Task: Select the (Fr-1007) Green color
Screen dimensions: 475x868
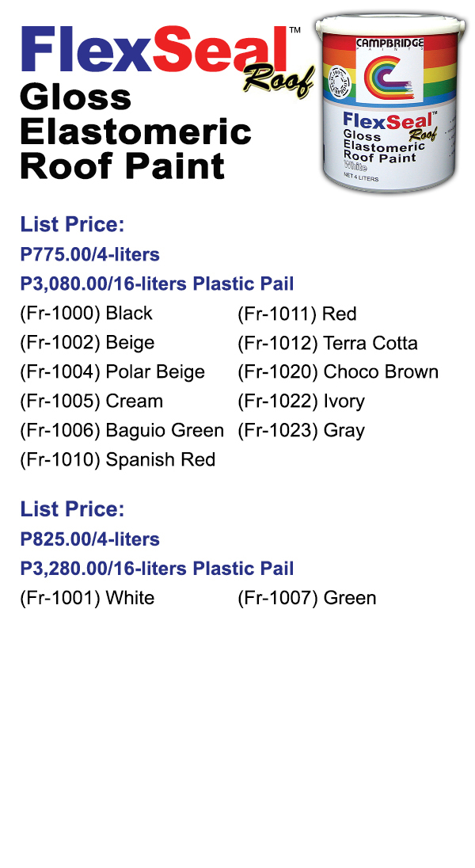Action: click(x=307, y=598)
